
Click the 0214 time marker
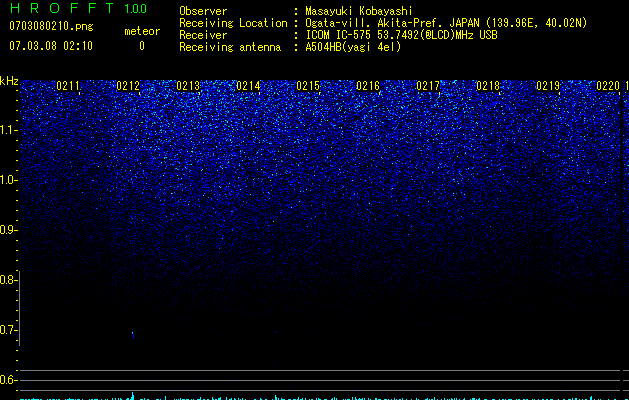[248, 86]
